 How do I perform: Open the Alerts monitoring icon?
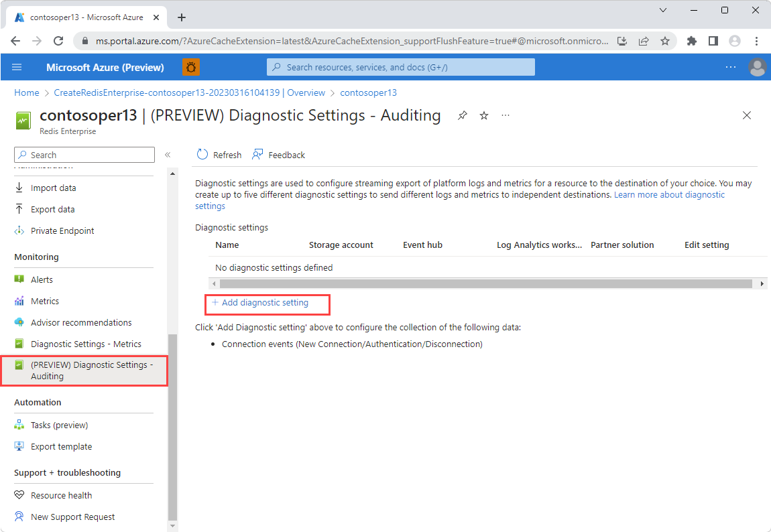click(x=18, y=279)
